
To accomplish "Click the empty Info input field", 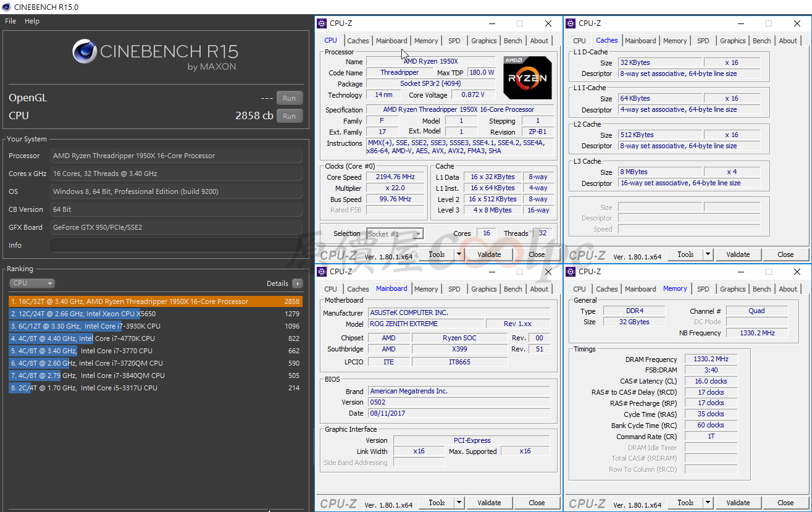I will [176, 245].
